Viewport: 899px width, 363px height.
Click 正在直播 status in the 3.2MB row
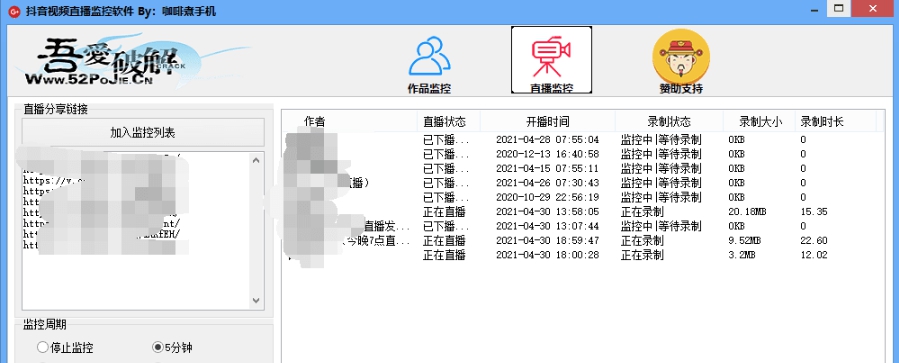click(x=444, y=255)
